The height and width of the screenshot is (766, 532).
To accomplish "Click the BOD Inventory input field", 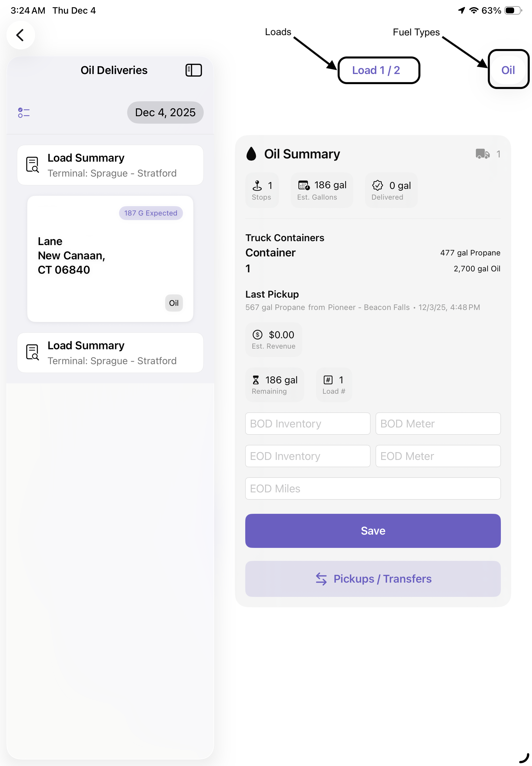I will coord(307,424).
